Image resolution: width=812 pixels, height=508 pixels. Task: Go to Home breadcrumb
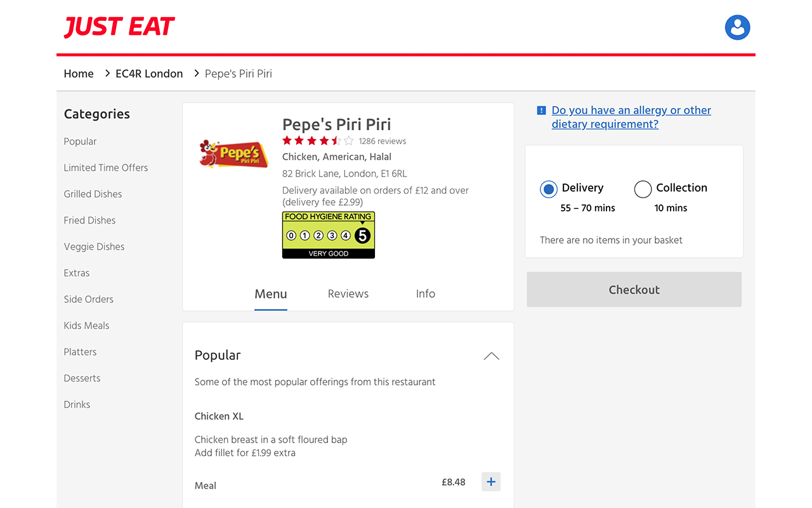coord(79,74)
